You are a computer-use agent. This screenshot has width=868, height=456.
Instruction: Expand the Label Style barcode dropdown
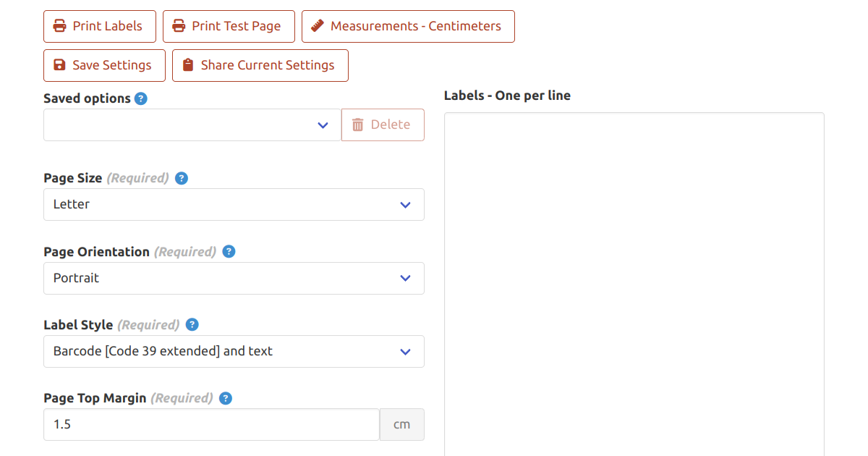234,352
